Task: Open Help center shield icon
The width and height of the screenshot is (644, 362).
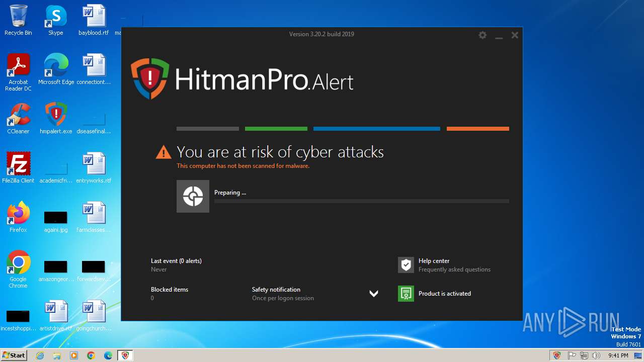Action: point(406,265)
